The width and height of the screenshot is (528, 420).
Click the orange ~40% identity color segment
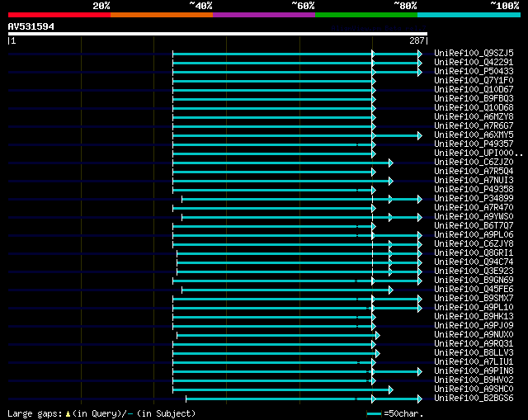162,15
